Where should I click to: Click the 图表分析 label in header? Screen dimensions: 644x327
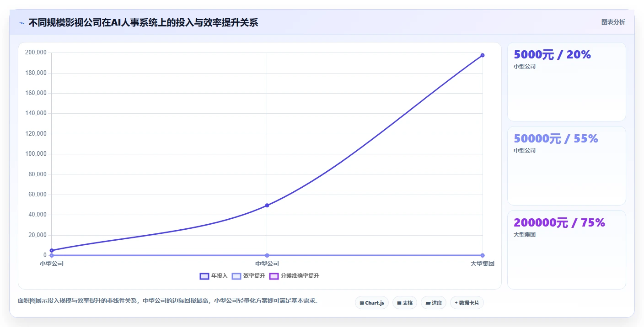pyautogui.click(x=613, y=22)
